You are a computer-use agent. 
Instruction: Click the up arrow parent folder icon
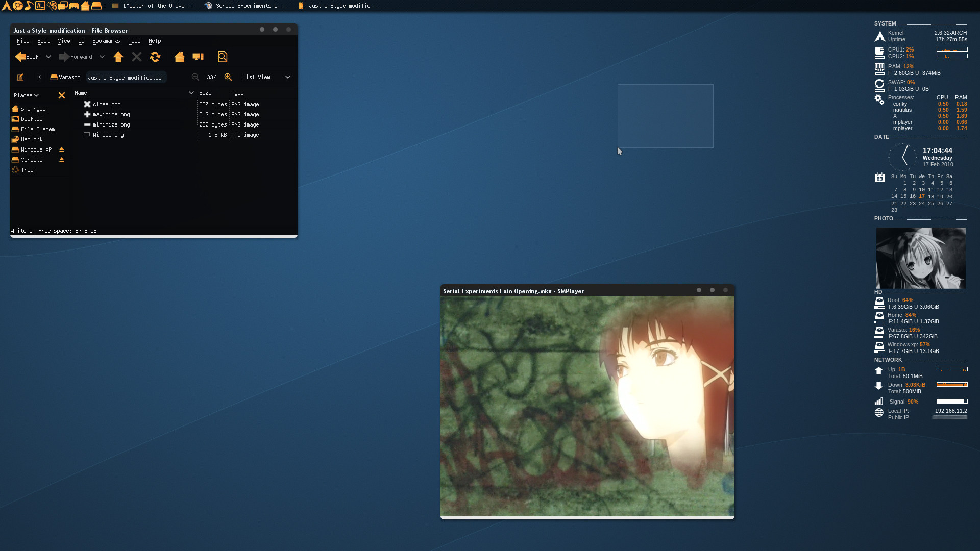(118, 57)
